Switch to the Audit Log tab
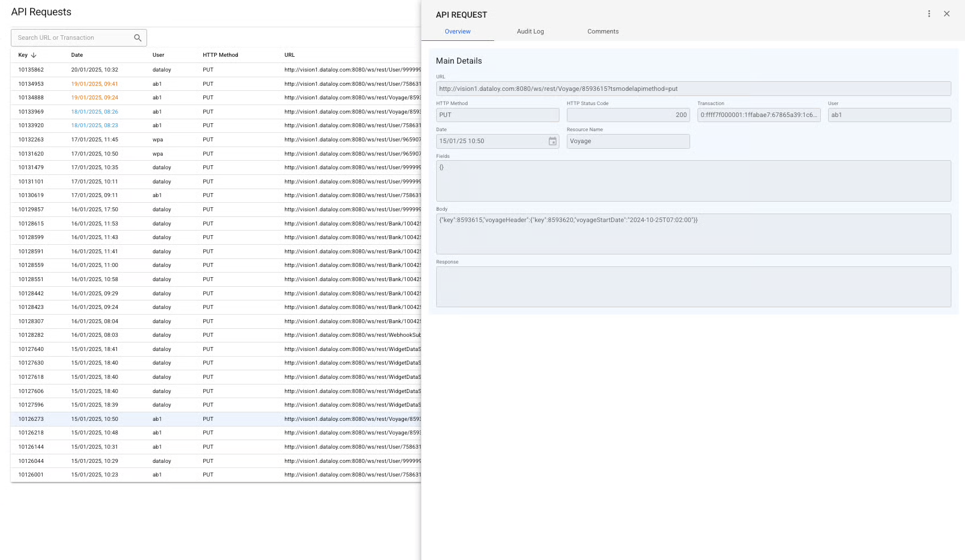 tap(530, 32)
